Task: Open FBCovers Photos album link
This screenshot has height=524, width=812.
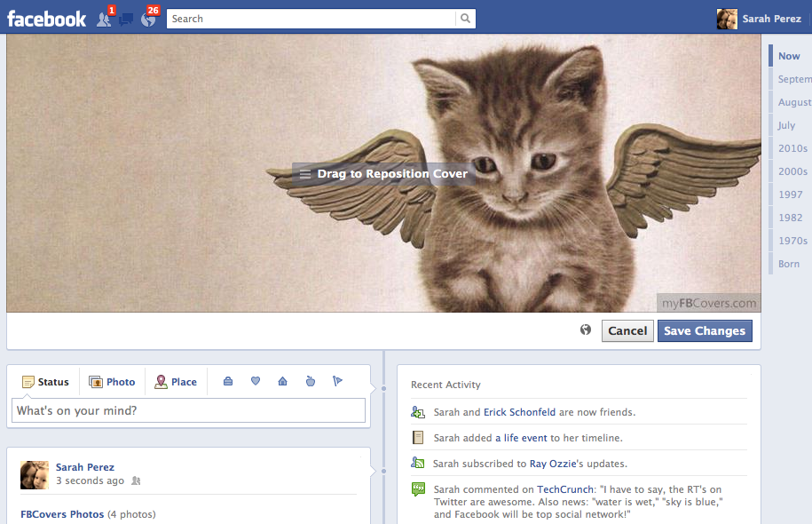Action: pos(62,514)
